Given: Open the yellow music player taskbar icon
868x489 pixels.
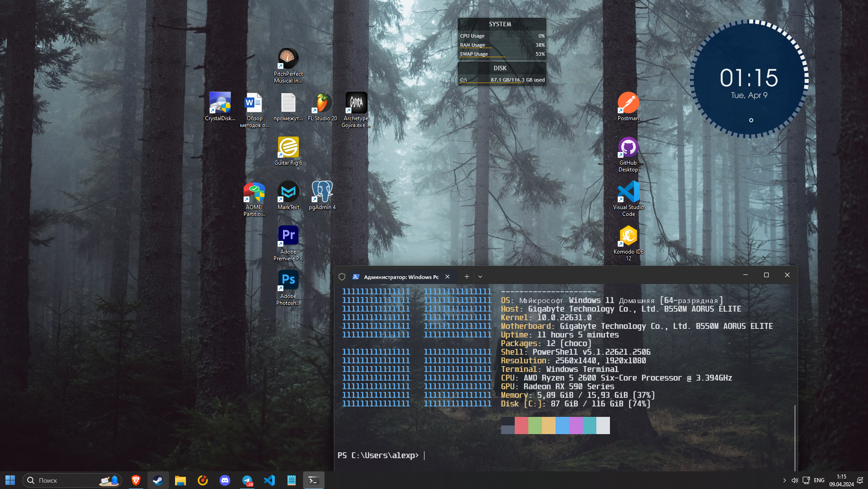Looking at the screenshot, I should pos(202,480).
